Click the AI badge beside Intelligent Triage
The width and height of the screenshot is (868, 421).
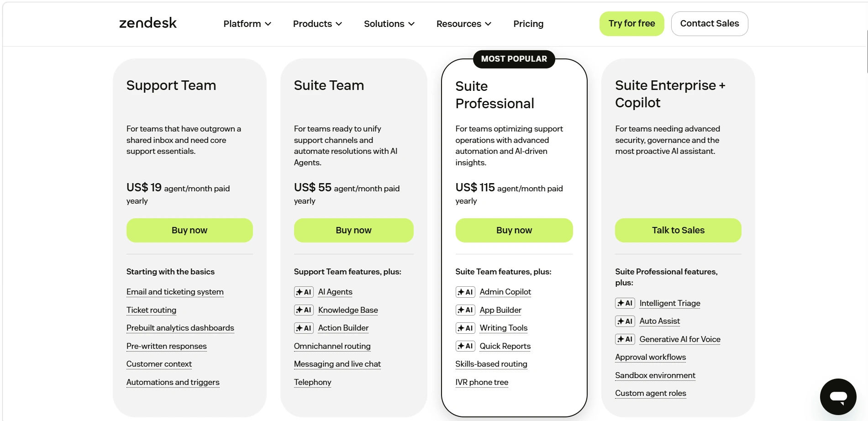point(625,303)
